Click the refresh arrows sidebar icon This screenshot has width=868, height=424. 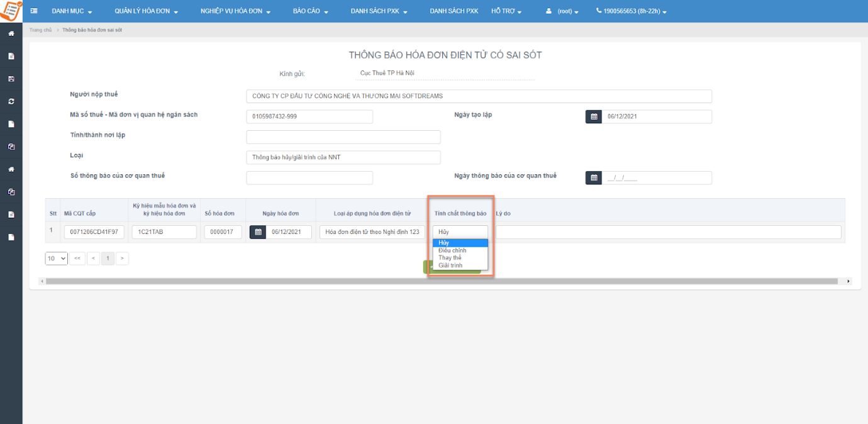click(11, 101)
